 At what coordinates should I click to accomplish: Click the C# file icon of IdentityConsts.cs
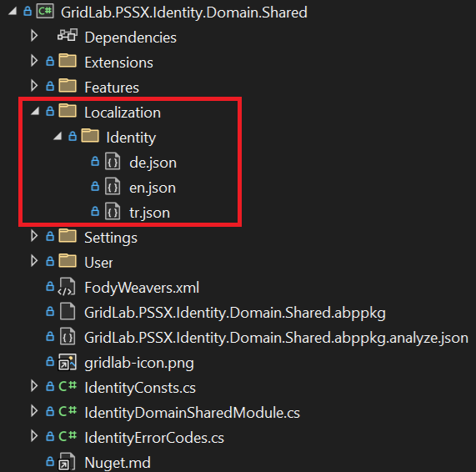68,386
